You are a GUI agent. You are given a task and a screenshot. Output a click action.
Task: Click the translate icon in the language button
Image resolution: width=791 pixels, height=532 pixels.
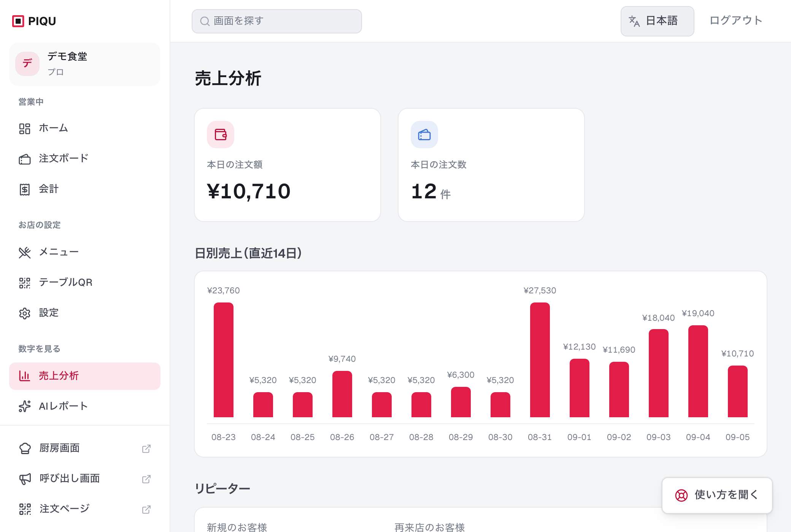634,21
